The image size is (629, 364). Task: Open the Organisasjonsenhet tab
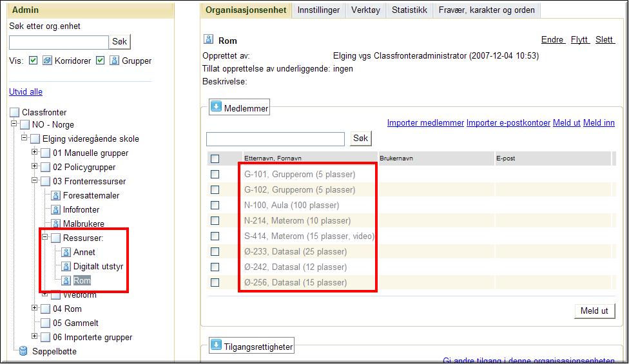[x=246, y=10]
